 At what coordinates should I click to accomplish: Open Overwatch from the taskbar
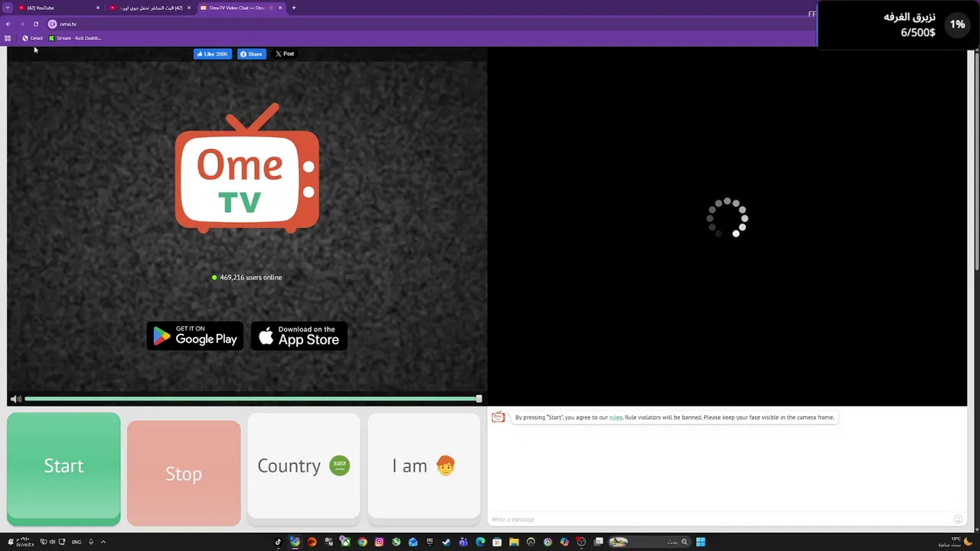pos(531,542)
